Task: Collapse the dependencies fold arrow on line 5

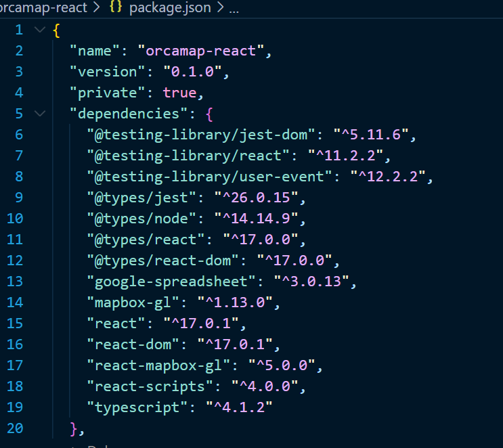Action: tap(40, 114)
